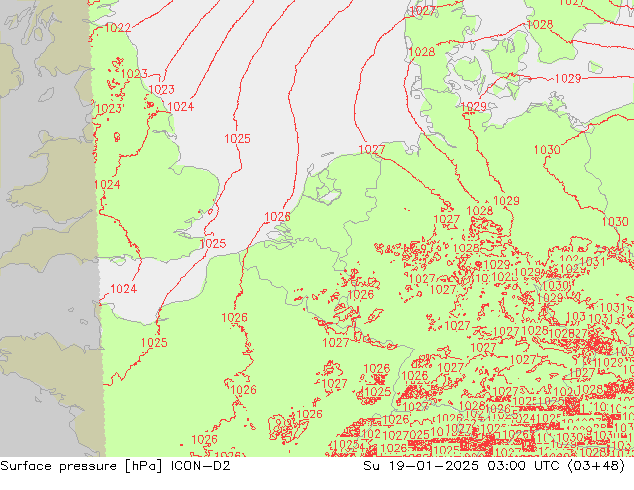Click the "1022" isobar label
This screenshot has height=490, width=634.
118,27
